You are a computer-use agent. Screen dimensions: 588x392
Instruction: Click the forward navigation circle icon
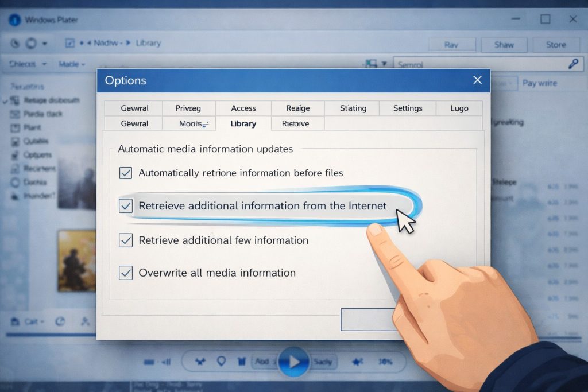click(x=30, y=44)
